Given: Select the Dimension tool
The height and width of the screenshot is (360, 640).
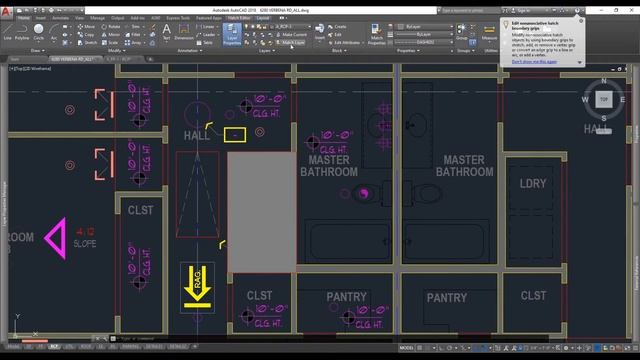Looking at the screenshot, I should coord(184,32).
